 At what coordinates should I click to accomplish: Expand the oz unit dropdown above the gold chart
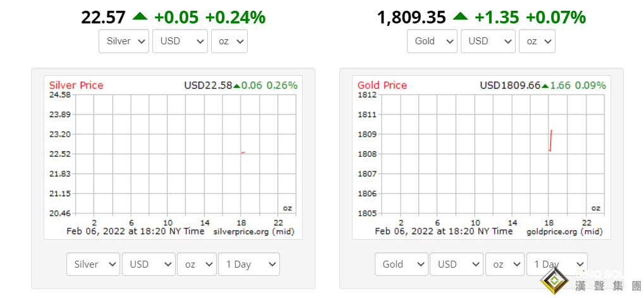tap(537, 41)
